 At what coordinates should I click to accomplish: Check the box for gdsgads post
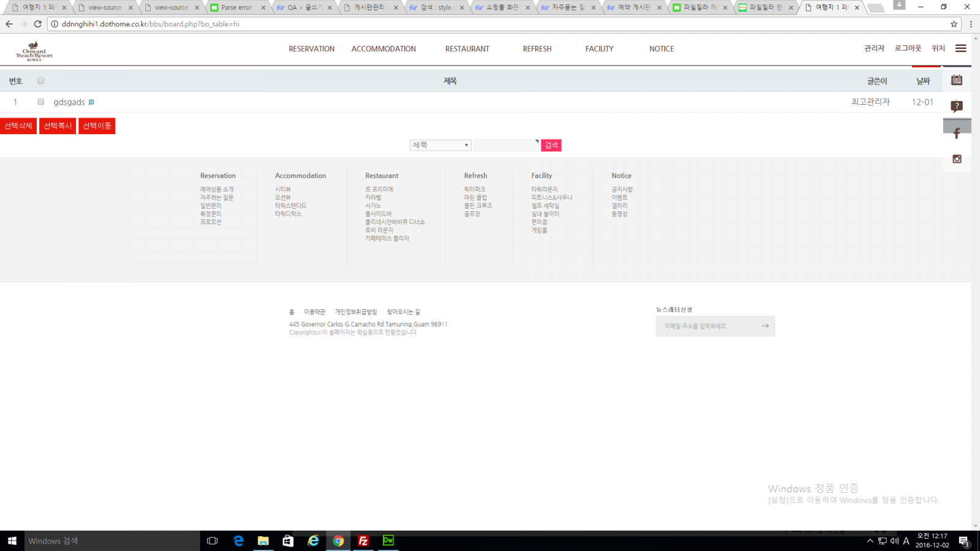pos(41,102)
